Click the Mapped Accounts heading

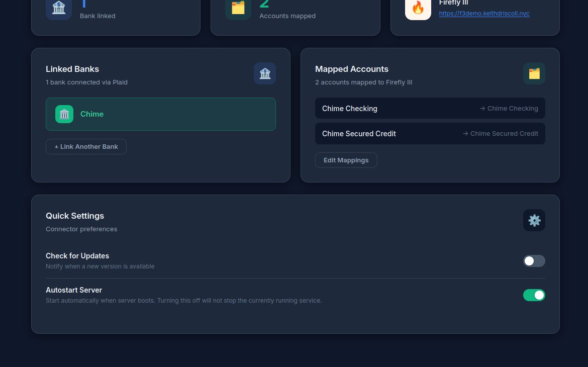click(352, 69)
